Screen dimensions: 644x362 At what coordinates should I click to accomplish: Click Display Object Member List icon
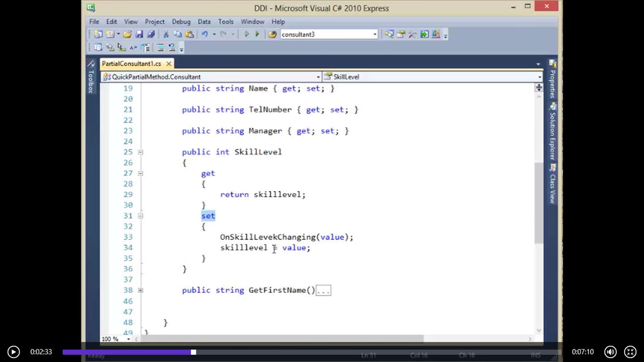coord(98,47)
